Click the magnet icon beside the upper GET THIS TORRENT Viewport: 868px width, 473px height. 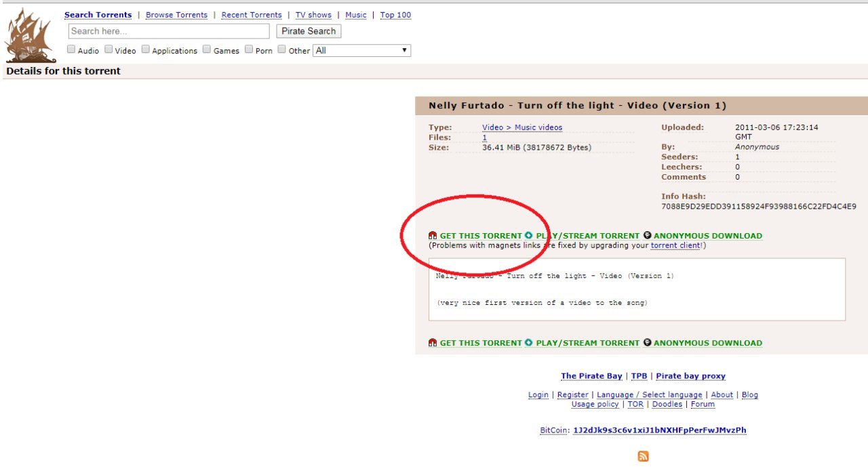[x=433, y=236]
